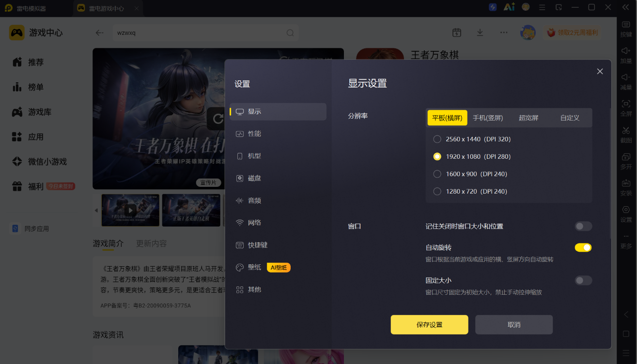Open 微信小游戏 in the sidebar
This screenshot has height=364, width=637.
(39, 162)
